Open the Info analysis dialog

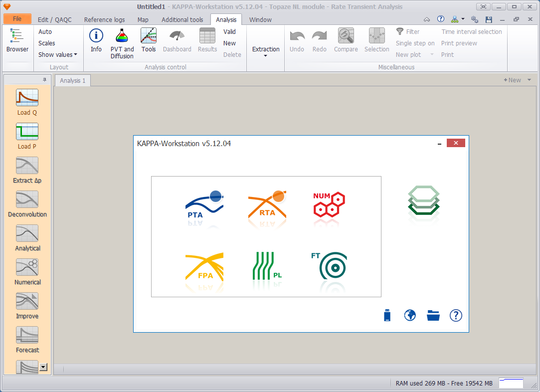pyautogui.click(x=96, y=40)
